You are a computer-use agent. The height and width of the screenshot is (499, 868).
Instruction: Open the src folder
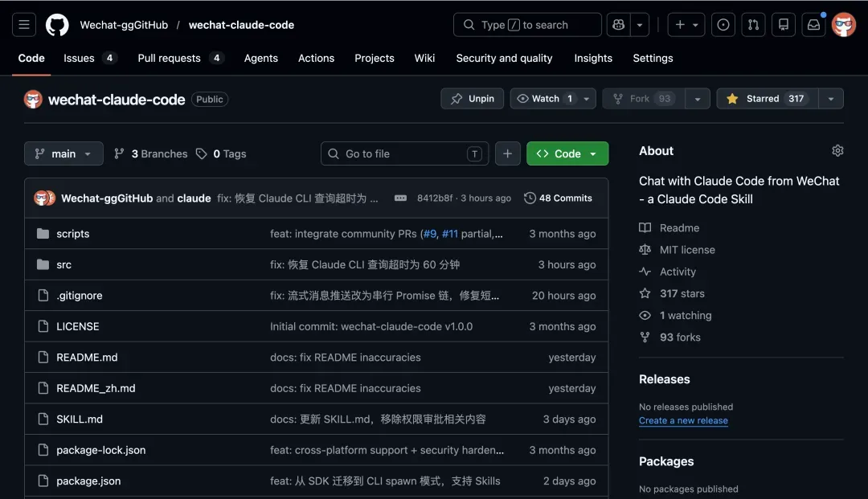pyautogui.click(x=63, y=264)
